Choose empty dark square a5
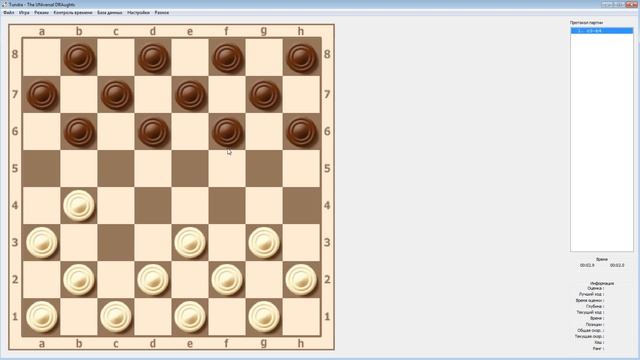Image resolution: width=640 pixels, height=360 pixels. [42, 169]
